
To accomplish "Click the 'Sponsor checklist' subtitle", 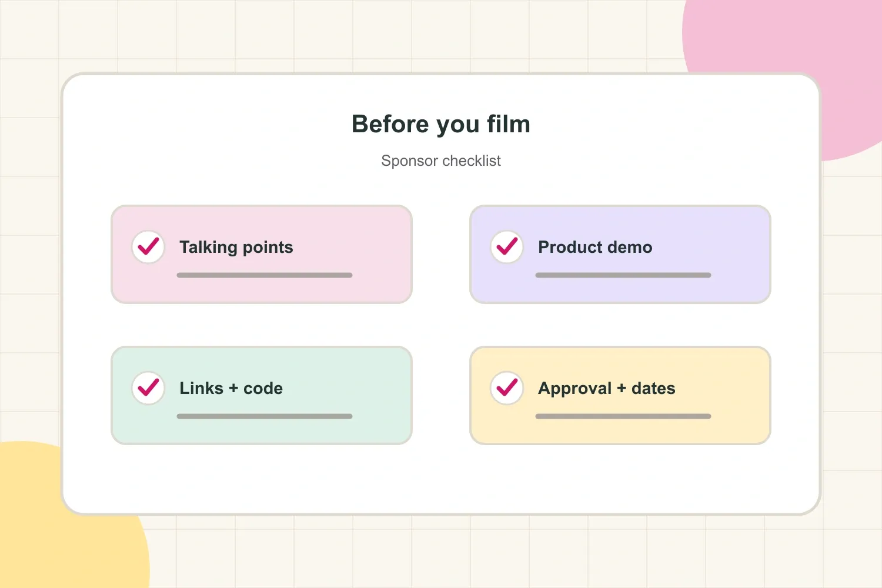I will [441, 161].
